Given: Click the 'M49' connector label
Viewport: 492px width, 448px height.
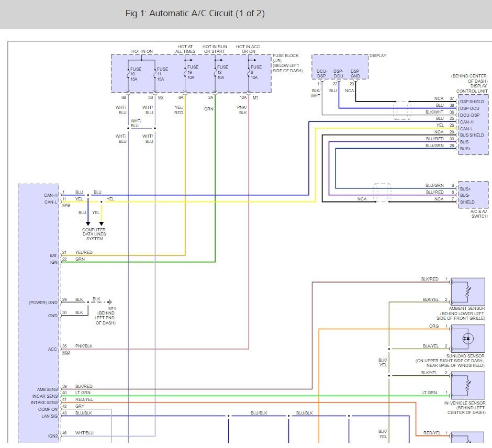Looking at the screenshot, I should tap(66, 206).
